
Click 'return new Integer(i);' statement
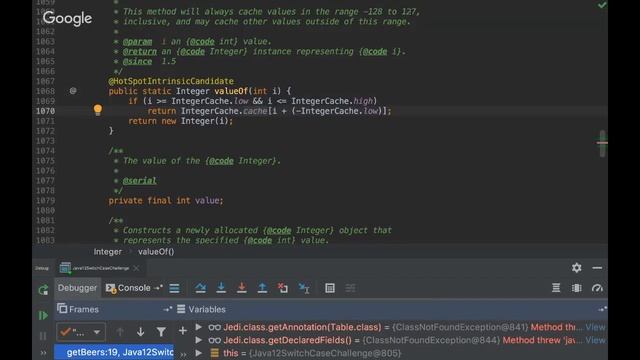click(x=180, y=121)
